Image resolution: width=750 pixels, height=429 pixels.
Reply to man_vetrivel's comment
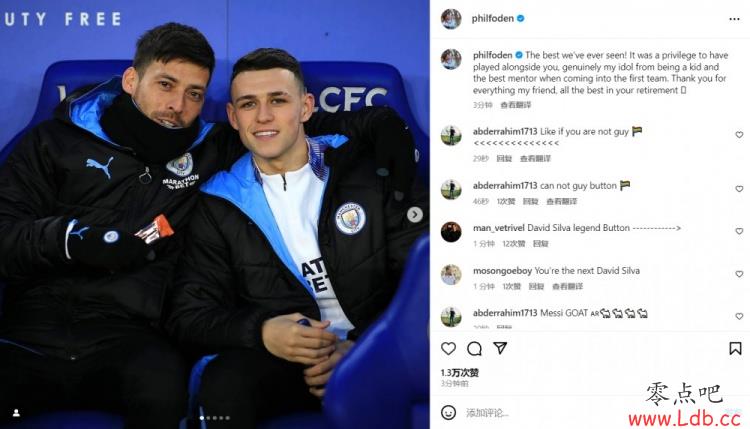pyautogui.click(x=540, y=244)
